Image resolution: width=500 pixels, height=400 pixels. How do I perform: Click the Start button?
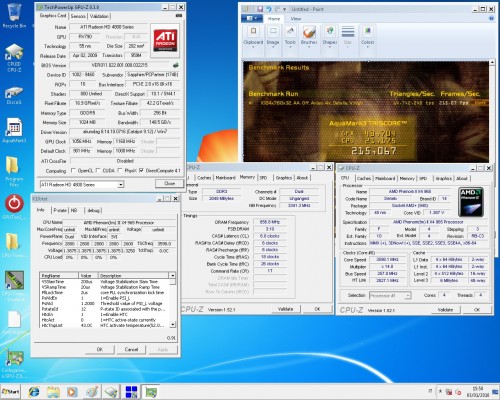click(x=11, y=392)
